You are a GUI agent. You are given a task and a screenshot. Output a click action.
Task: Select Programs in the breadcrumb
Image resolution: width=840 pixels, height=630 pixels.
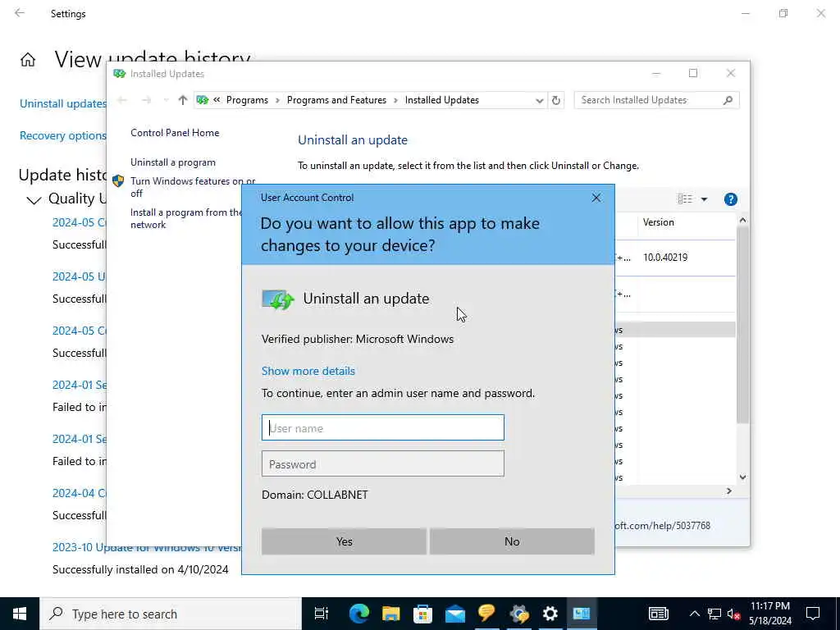click(247, 100)
